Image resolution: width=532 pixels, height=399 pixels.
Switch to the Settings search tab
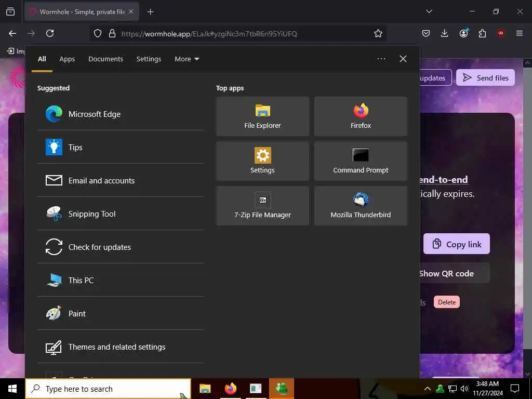(149, 59)
